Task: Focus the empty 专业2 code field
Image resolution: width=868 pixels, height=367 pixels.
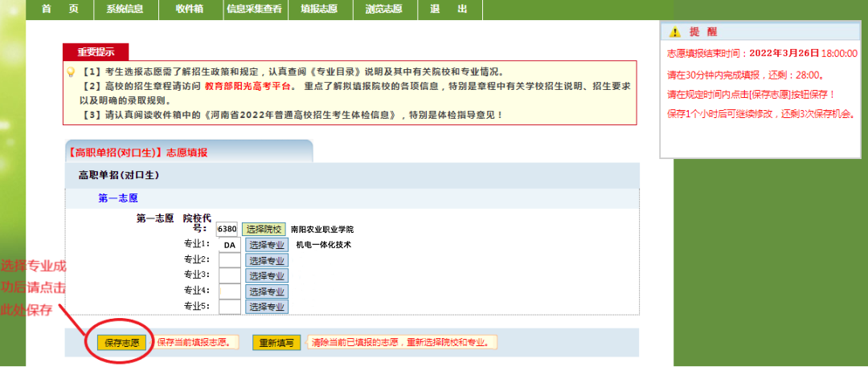Action: pyautogui.click(x=230, y=260)
